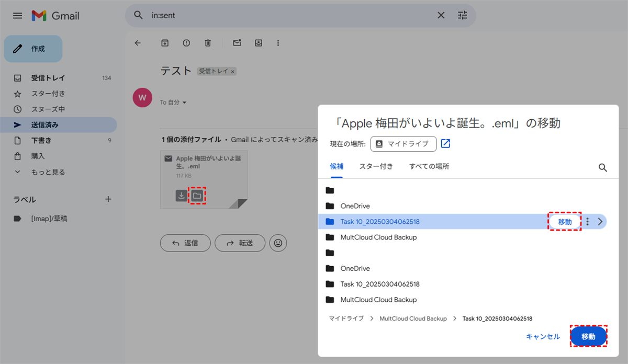Click the blue 移動 button beside キャンセル
Viewport: 628px width, 364px height.
(x=588, y=337)
